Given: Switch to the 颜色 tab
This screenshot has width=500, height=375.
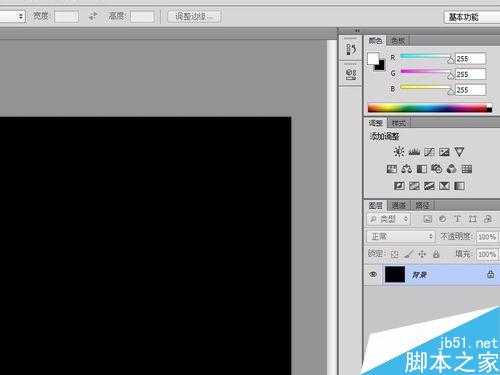Looking at the screenshot, I should 375,41.
